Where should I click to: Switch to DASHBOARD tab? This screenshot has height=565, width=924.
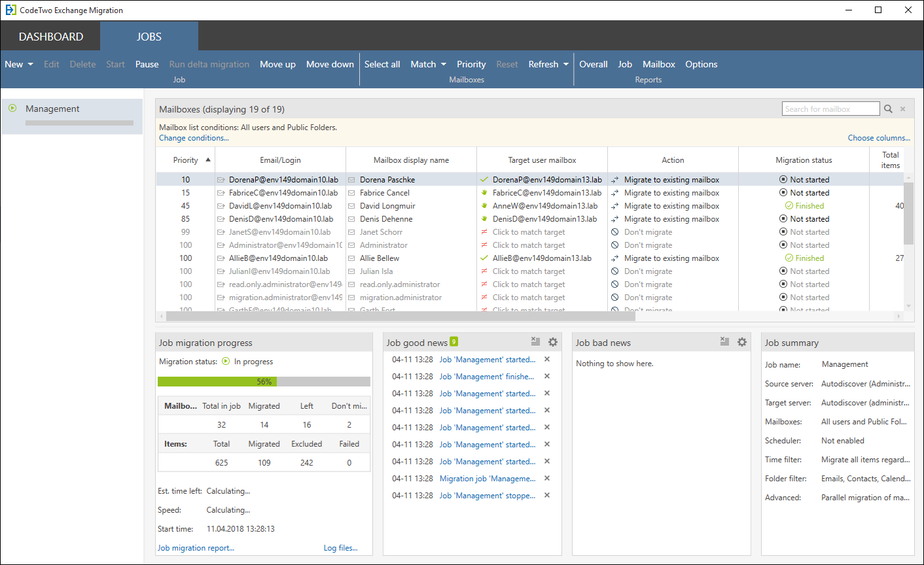click(51, 37)
